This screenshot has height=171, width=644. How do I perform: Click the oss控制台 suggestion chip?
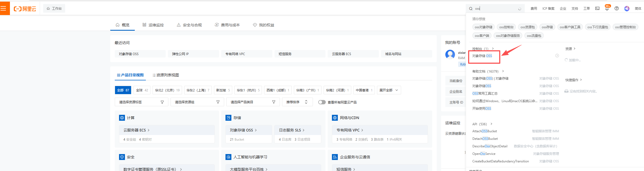click(506, 27)
